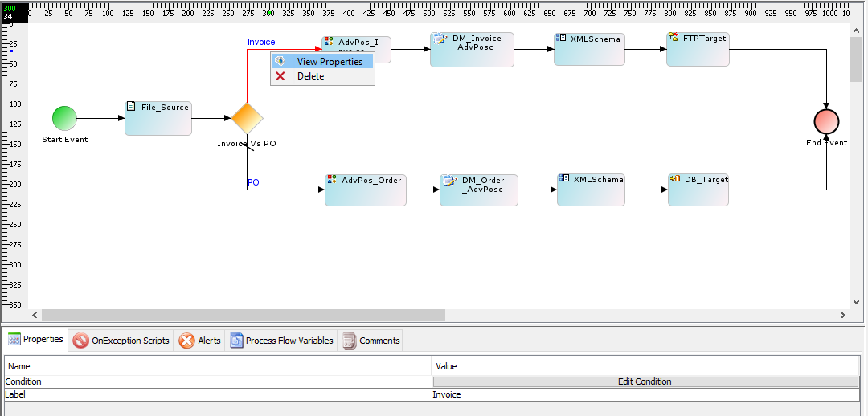The width and height of the screenshot is (868, 416).
Task: Click the File_Source node's document icon
Action: [131, 106]
